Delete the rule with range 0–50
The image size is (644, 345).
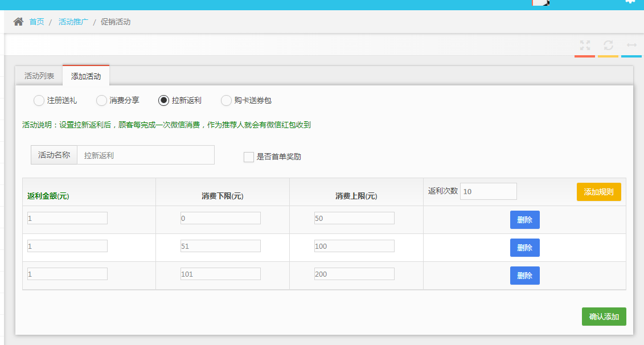click(524, 220)
